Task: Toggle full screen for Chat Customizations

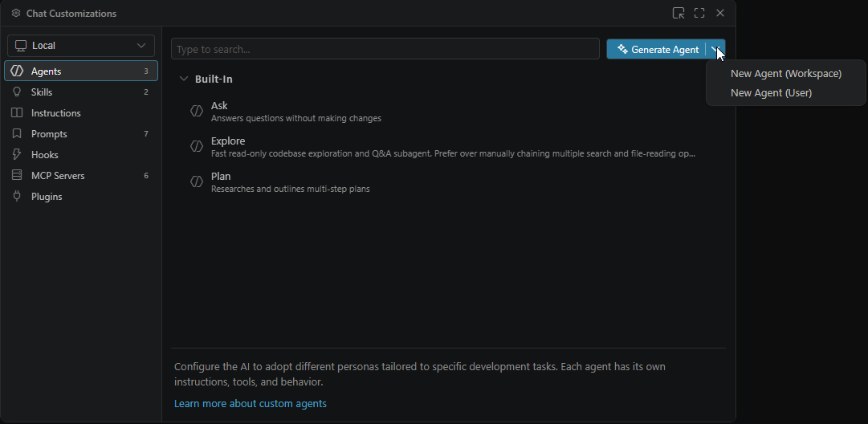Action: point(699,14)
